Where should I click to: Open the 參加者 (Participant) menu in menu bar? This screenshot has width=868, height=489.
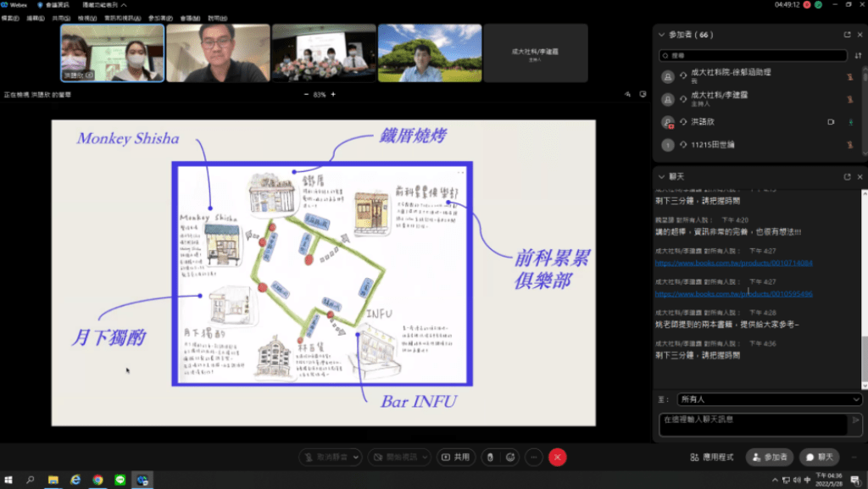tap(159, 17)
